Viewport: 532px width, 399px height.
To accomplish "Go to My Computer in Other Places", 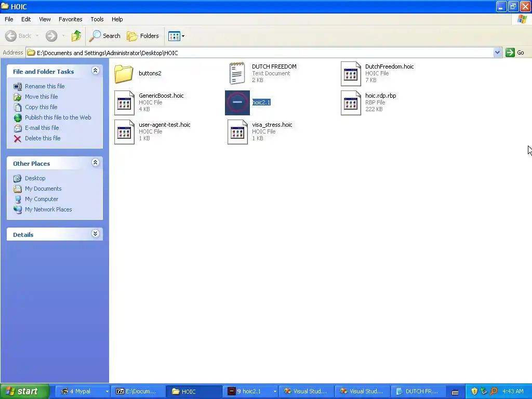I will coord(42,199).
